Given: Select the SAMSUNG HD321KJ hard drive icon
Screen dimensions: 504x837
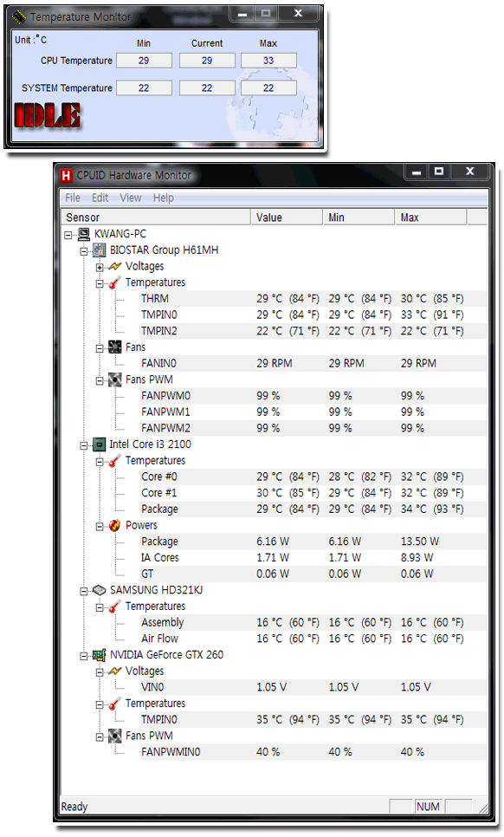Looking at the screenshot, I should (x=100, y=590).
